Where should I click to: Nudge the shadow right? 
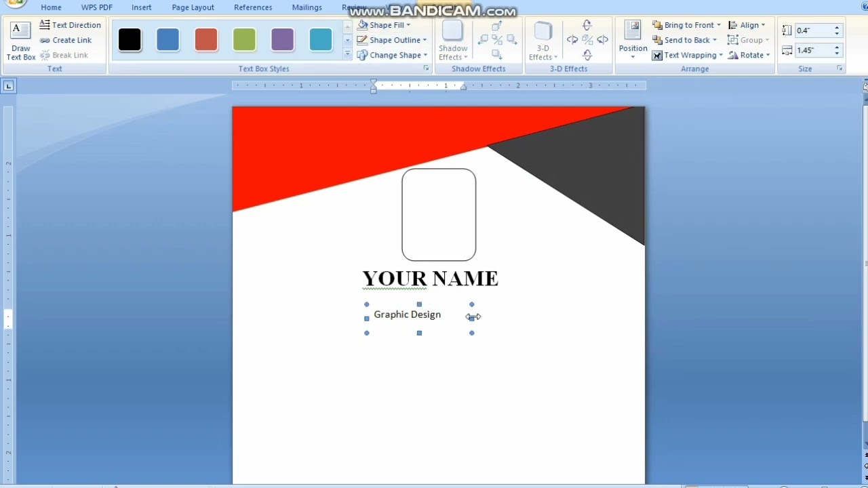coord(511,40)
